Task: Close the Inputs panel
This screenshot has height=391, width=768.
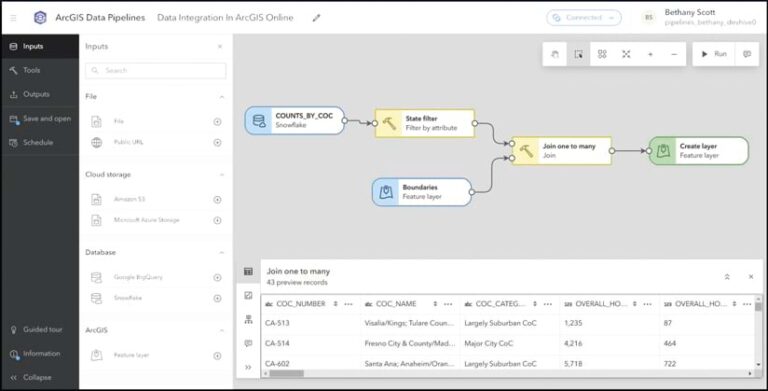Action: [x=220, y=47]
